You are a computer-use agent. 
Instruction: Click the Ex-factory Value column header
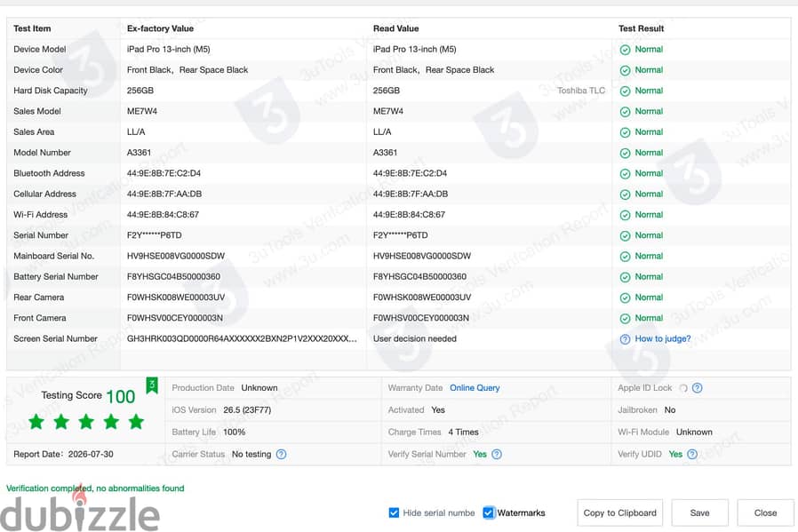[x=160, y=28]
